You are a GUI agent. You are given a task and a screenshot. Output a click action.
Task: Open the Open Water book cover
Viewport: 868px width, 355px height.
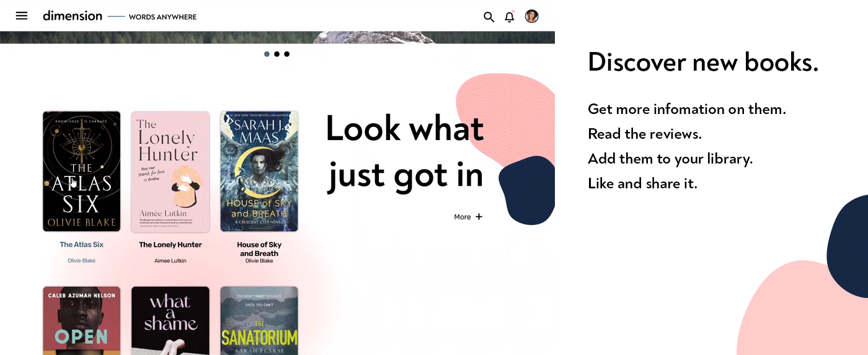pyautogui.click(x=82, y=320)
